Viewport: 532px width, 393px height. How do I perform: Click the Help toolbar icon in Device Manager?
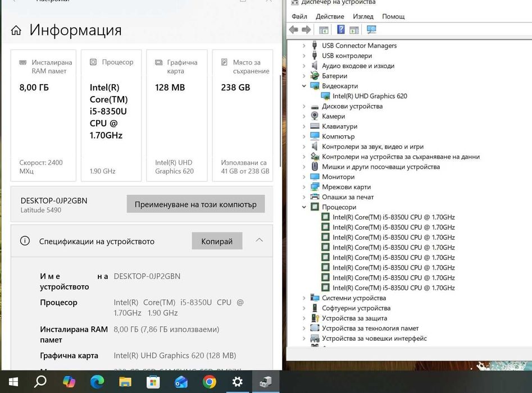click(340, 30)
